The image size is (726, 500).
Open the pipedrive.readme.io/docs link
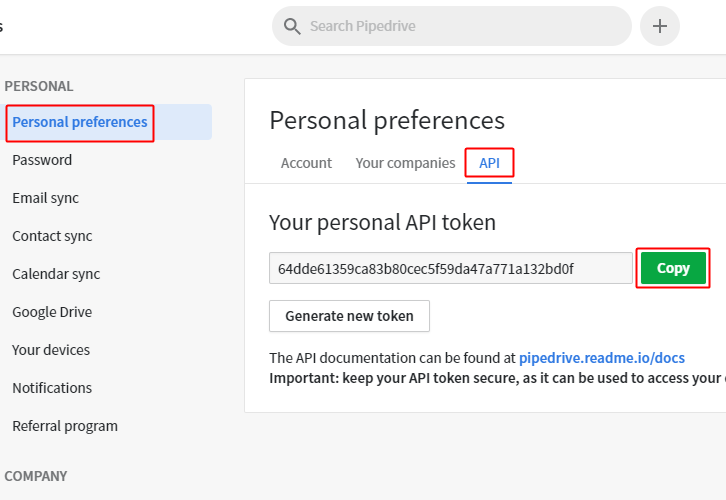(601, 357)
